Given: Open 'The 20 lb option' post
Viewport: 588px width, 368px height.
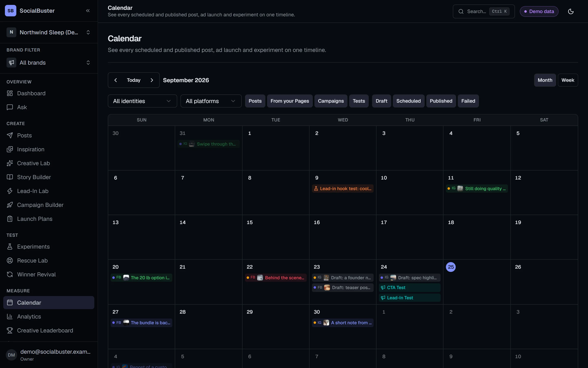Looking at the screenshot, I should [x=141, y=278].
